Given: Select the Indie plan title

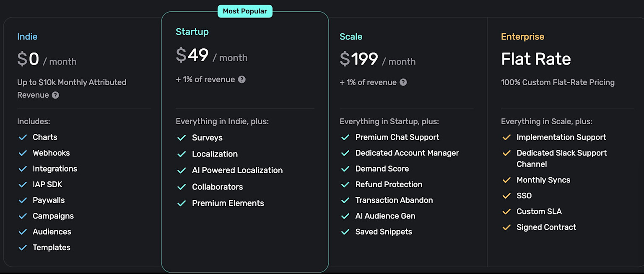Looking at the screenshot, I should (x=27, y=37).
